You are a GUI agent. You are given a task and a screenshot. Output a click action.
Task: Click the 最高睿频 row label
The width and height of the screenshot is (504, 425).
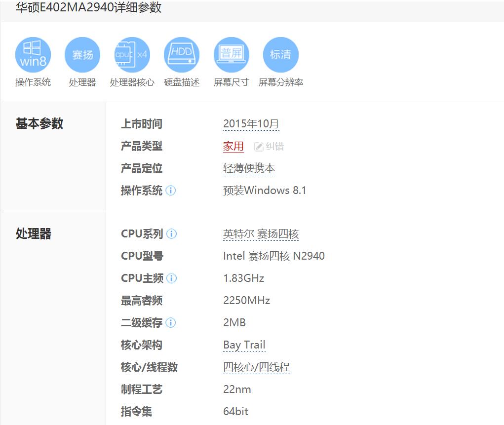pos(142,301)
